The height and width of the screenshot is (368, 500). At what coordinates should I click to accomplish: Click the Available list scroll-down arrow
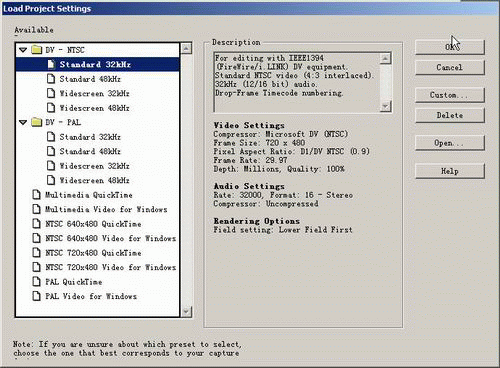coord(186,312)
